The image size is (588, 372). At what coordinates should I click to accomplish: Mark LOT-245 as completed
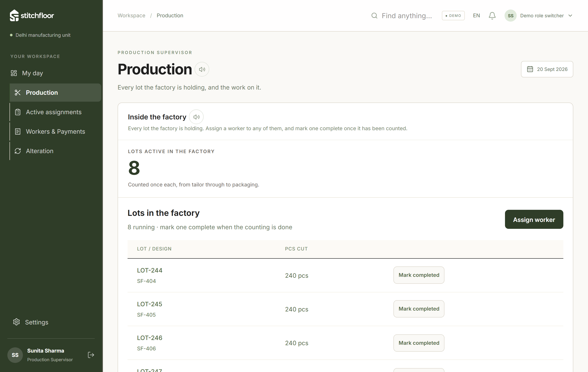coord(419,309)
